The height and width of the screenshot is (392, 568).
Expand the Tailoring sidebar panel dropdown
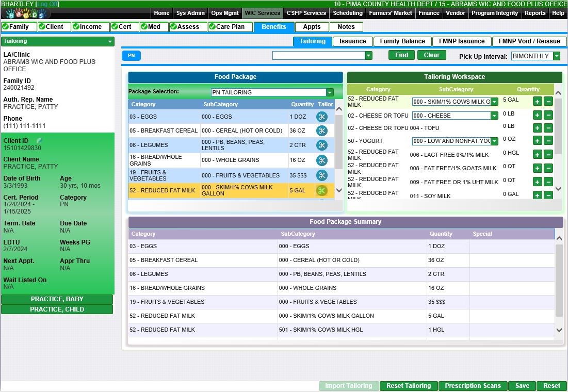tap(110, 41)
